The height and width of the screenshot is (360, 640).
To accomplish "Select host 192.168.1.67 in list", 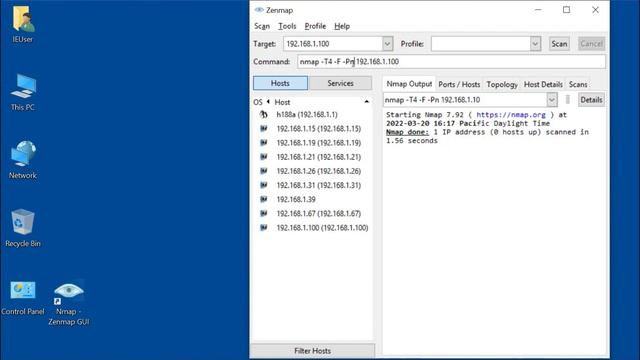I will coord(319,213).
